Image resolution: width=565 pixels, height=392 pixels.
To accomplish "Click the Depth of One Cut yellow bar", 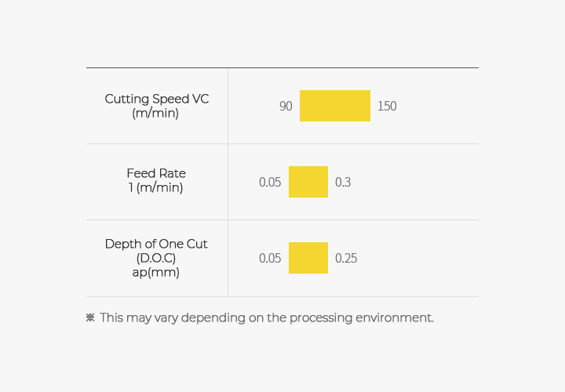I will [308, 258].
